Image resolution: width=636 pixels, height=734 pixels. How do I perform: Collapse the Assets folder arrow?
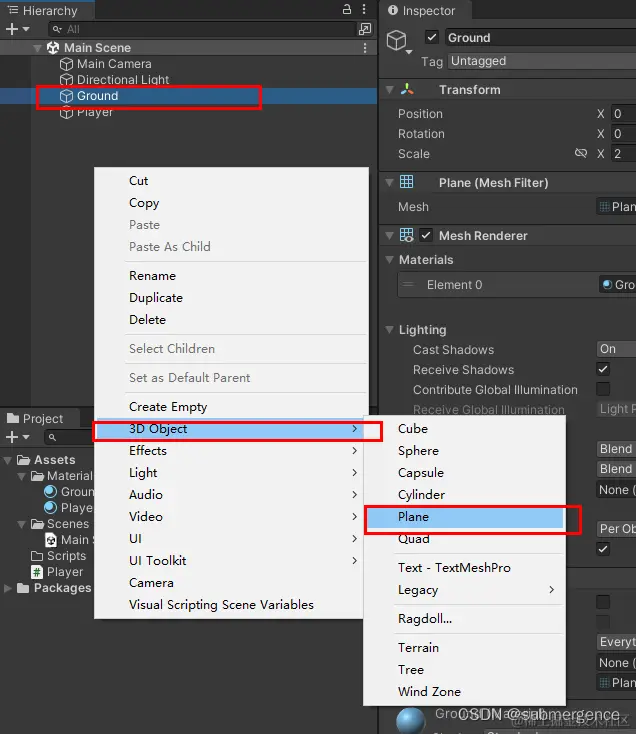(x=7, y=460)
